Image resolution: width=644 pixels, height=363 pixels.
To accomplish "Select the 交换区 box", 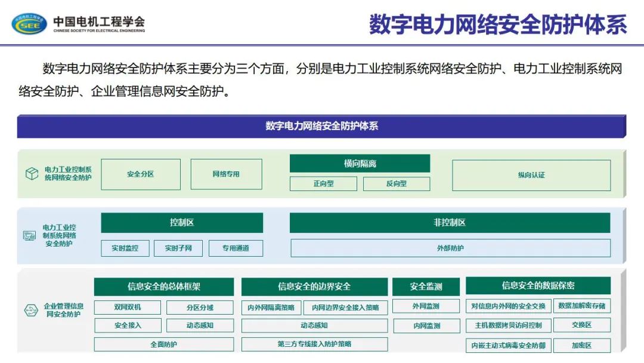I will tap(582, 325).
